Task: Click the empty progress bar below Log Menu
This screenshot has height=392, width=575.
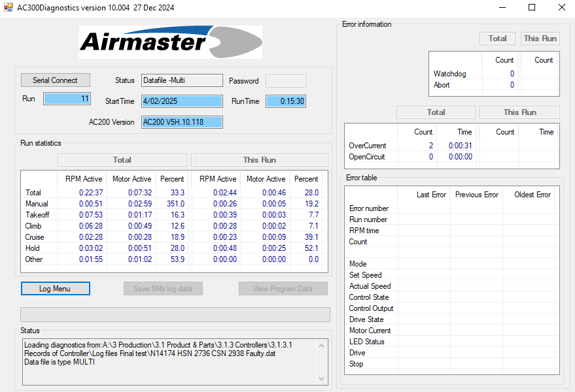Action: (x=175, y=314)
